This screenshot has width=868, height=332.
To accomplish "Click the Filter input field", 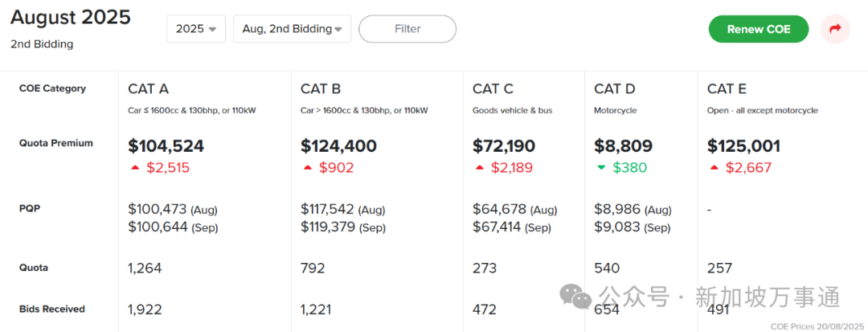I will (x=407, y=29).
